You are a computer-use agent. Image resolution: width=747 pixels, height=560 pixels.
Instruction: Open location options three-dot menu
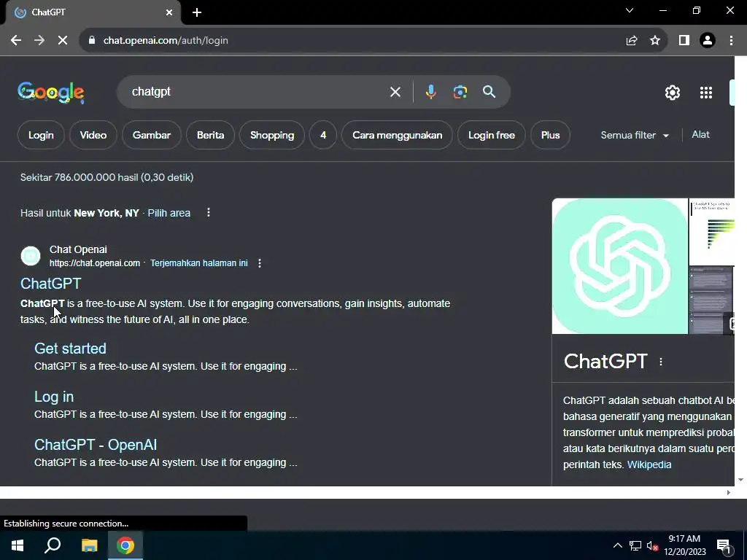pos(208,212)
